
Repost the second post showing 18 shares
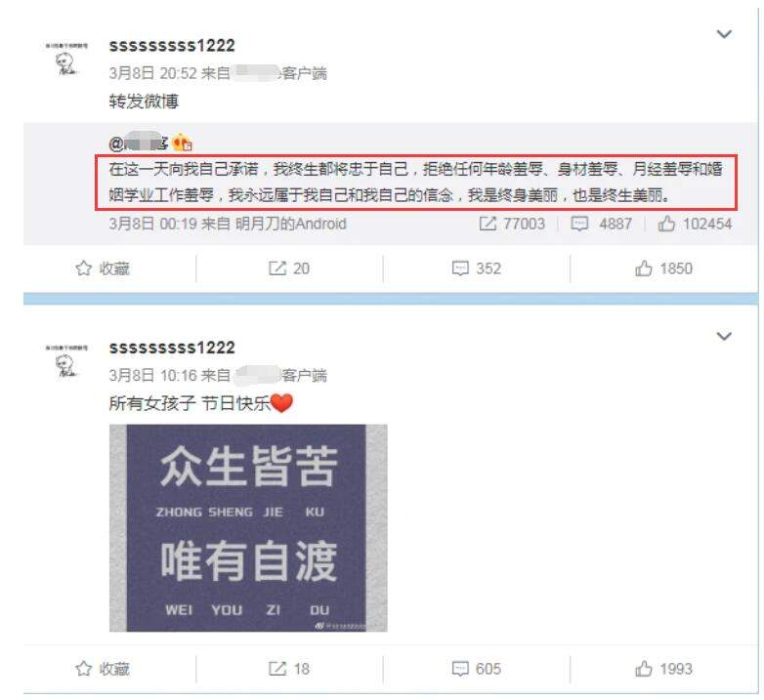pyautogui.click(x=289, y=669)
